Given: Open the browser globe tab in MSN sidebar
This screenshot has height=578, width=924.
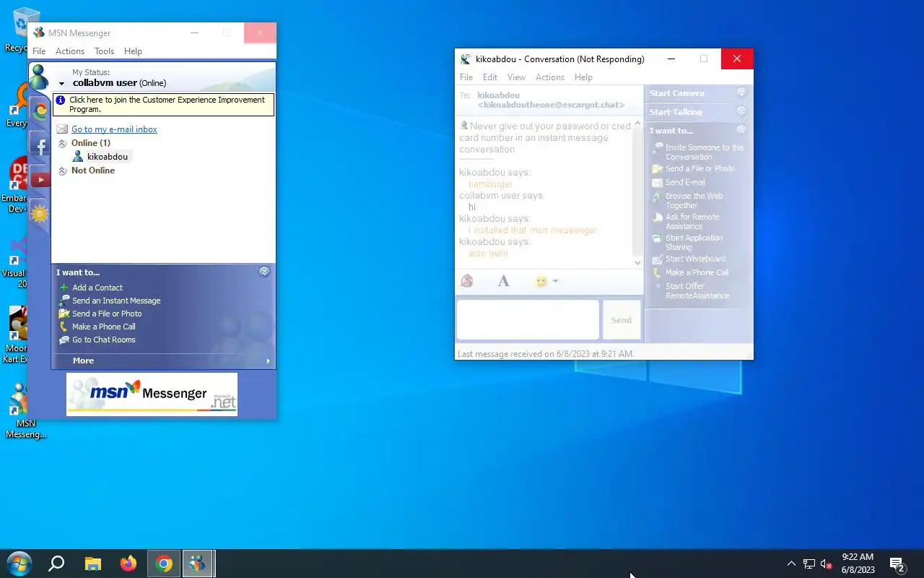Looking at the screenshot, I should coord(40,111).
